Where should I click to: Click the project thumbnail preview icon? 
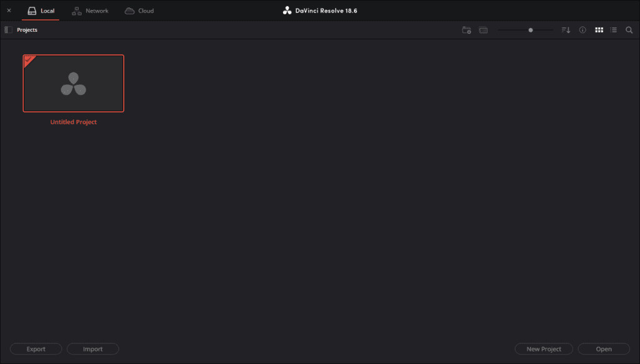tap(483, 30)
